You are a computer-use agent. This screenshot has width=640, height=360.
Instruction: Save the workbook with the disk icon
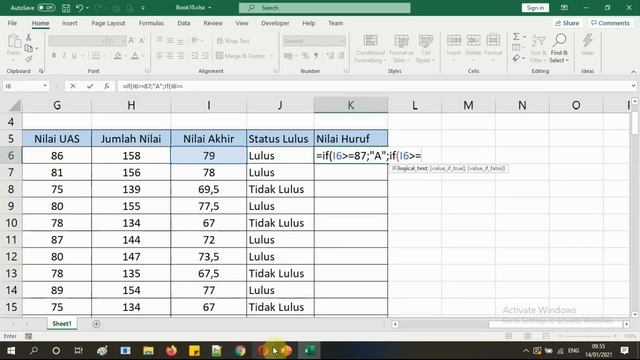click(x=66, y=8)
